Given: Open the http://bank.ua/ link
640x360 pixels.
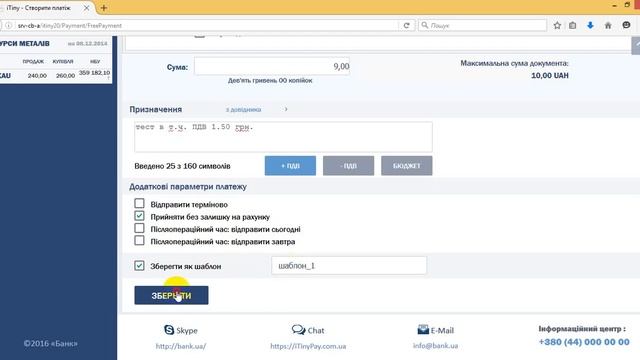Looking at the screenshot, I should [181, 346].
